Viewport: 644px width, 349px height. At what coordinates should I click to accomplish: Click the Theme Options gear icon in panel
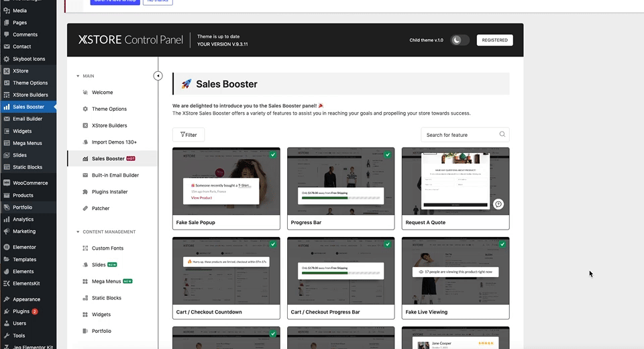(85, 109)
